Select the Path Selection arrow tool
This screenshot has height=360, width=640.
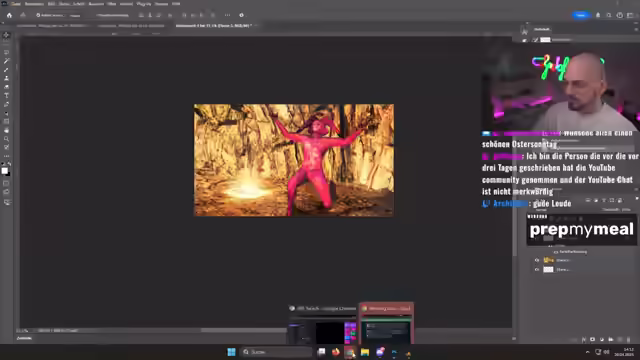(6, 113)
